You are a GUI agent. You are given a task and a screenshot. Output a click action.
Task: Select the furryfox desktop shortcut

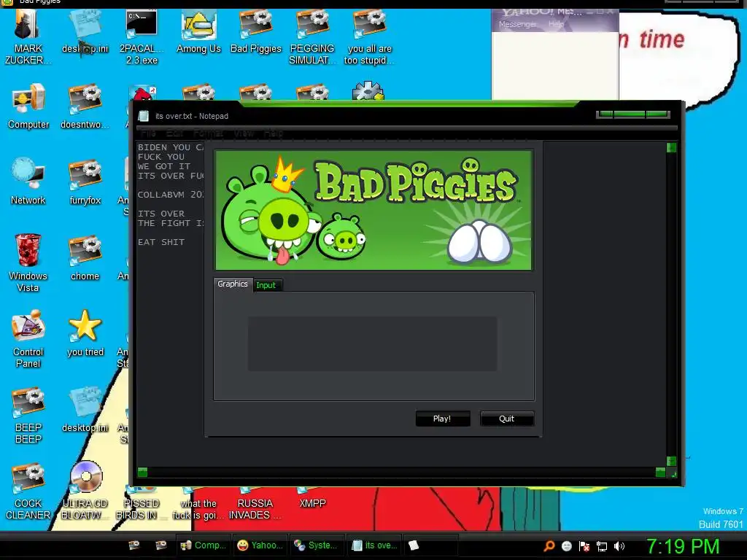pos(85,182)
